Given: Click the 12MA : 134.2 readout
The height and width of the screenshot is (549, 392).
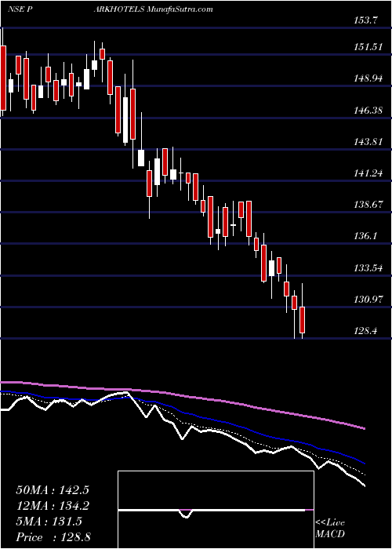Looking at the screenshot, I should pyautogui.click(x=53, y=506).
